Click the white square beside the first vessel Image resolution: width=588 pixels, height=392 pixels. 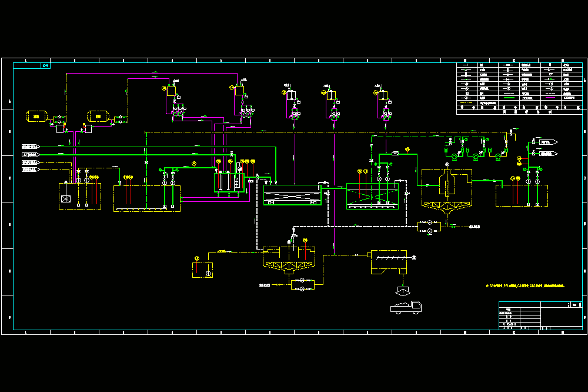pyautogui.click(x=60, y=129)
